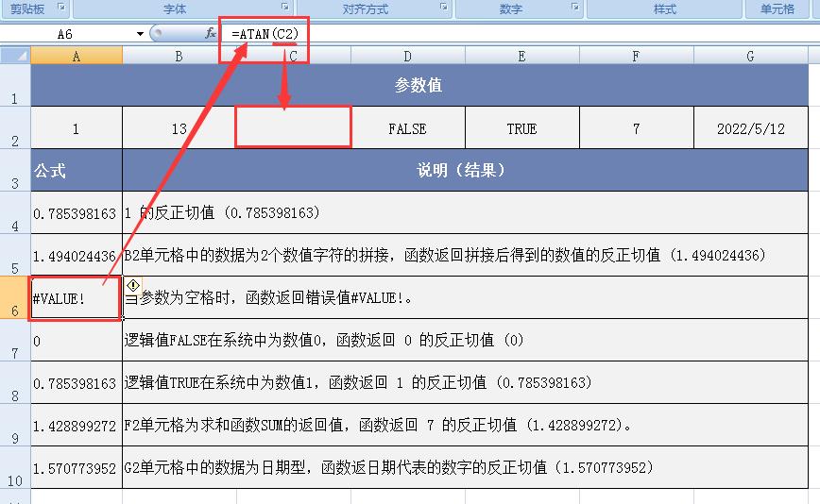Click the description '当参数为空格时'
Viewport: 820px width, 504px height.
click(x=466, y=297)
